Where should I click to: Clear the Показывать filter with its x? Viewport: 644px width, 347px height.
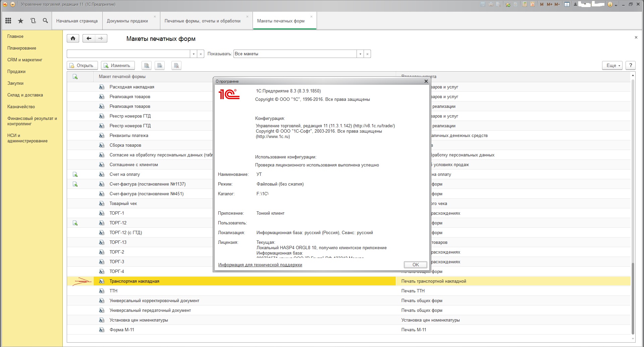coord(367,54)
